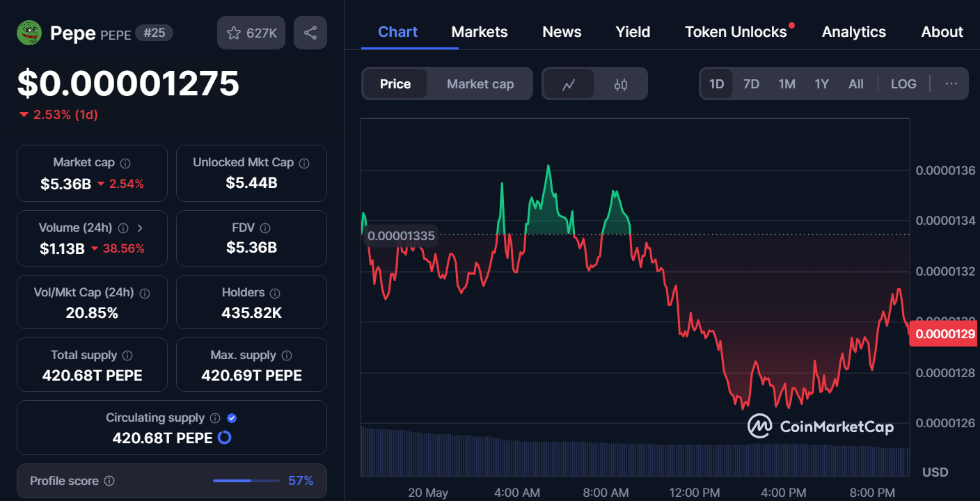Show info icon next to Unlocked Mkt Cap
This screenshot has height=501, width=980.
pyautogui.click(x=304, y=163)
